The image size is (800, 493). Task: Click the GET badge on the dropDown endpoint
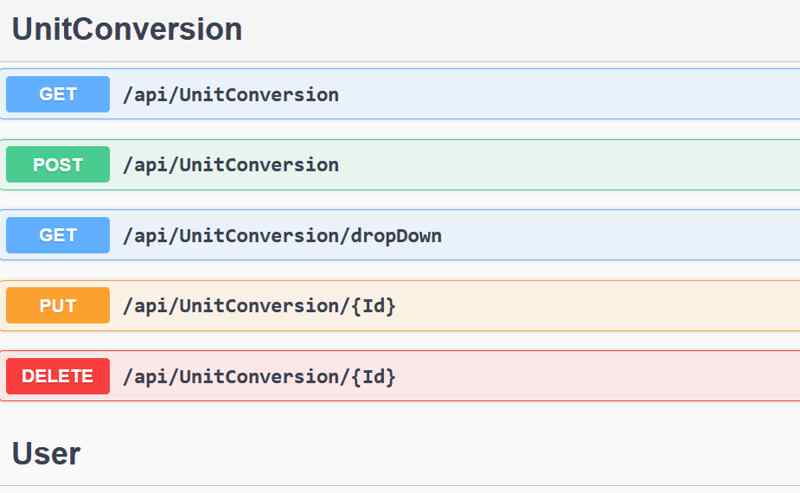pos(58,236)
